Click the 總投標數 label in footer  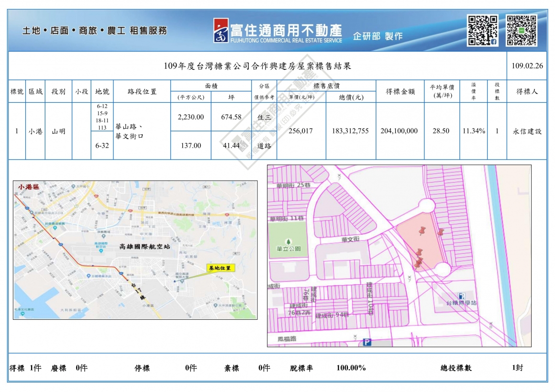(456, 368)
